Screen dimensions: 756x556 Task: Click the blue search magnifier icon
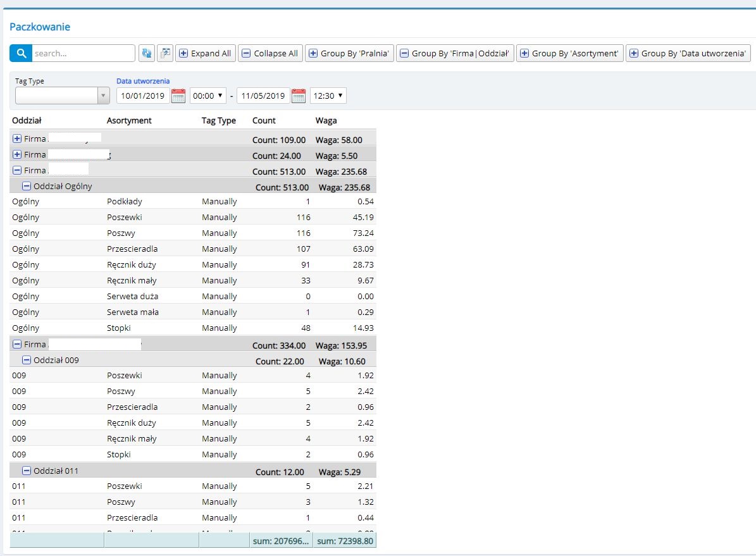(21, 53)
